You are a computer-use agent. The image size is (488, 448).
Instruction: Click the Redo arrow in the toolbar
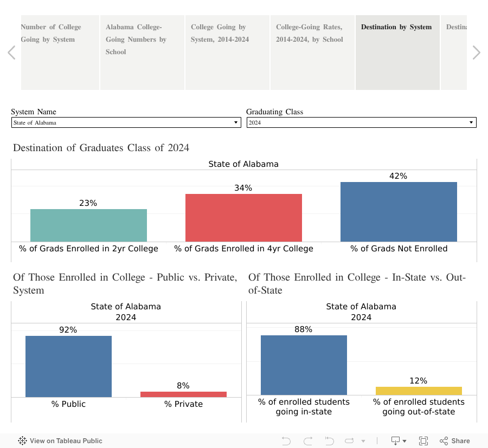(307, 440)
